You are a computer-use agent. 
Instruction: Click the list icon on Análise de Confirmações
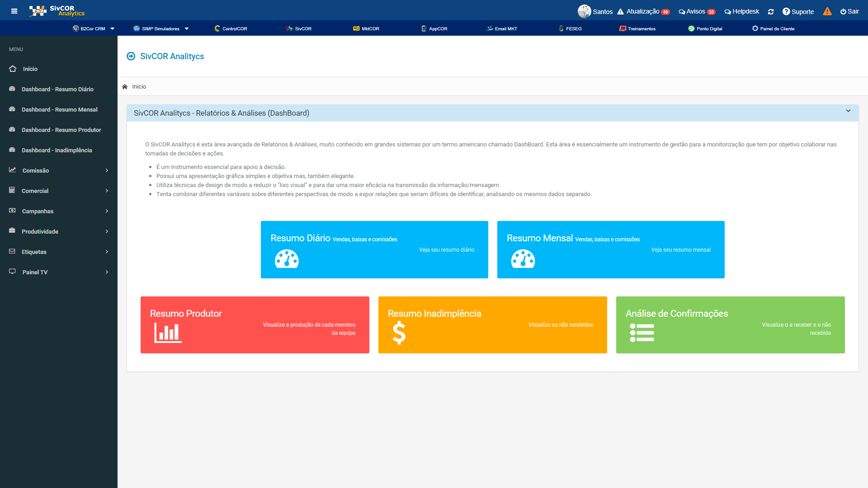point(642,333)
